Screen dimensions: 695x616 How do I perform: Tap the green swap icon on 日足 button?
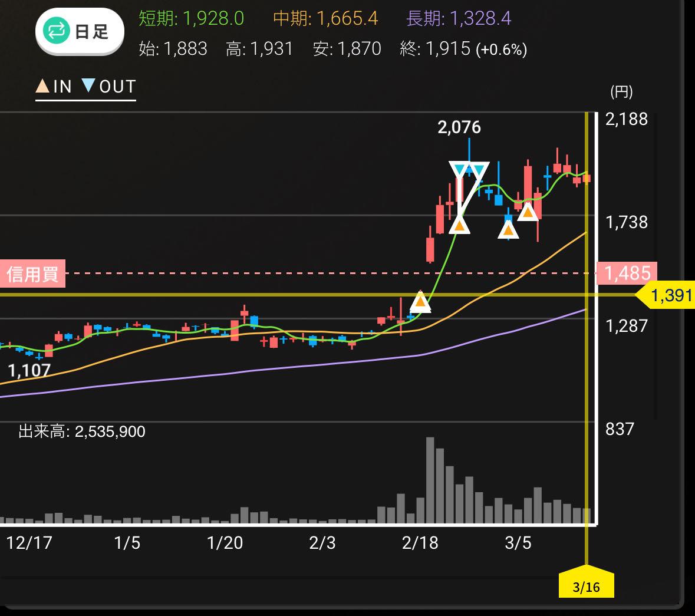coord(57,32)
